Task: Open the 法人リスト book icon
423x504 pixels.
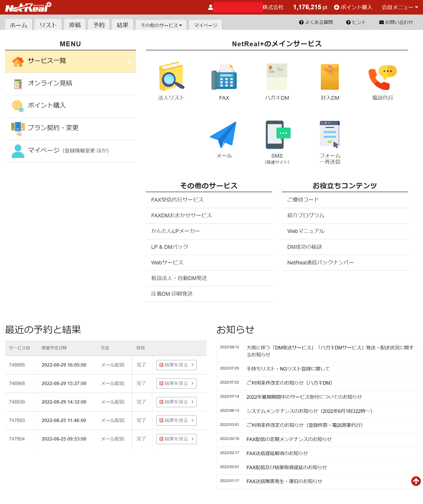Action: (x=171, y=76)
